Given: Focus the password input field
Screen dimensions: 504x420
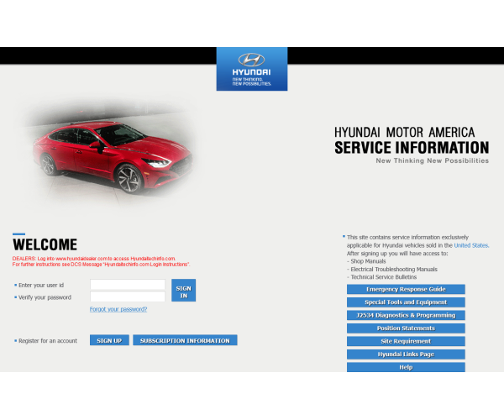Looking at the screenshot, I should tap(128, 297).
